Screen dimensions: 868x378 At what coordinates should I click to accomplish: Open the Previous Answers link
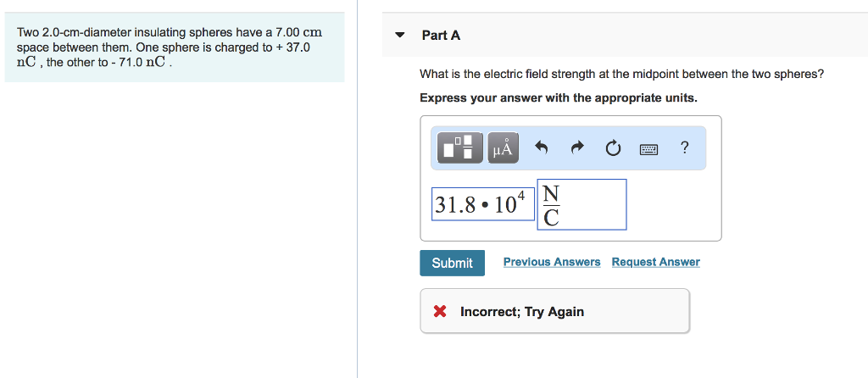point(552,262)
